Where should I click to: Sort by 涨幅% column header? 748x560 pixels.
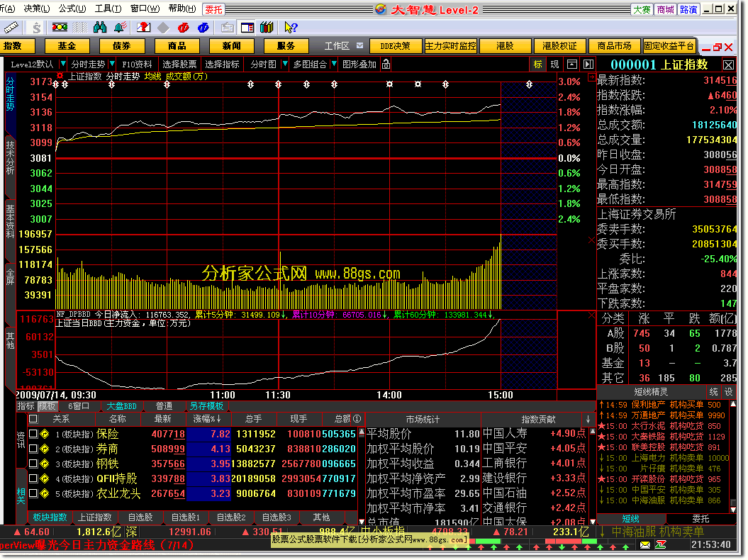(x=207, y=419)
